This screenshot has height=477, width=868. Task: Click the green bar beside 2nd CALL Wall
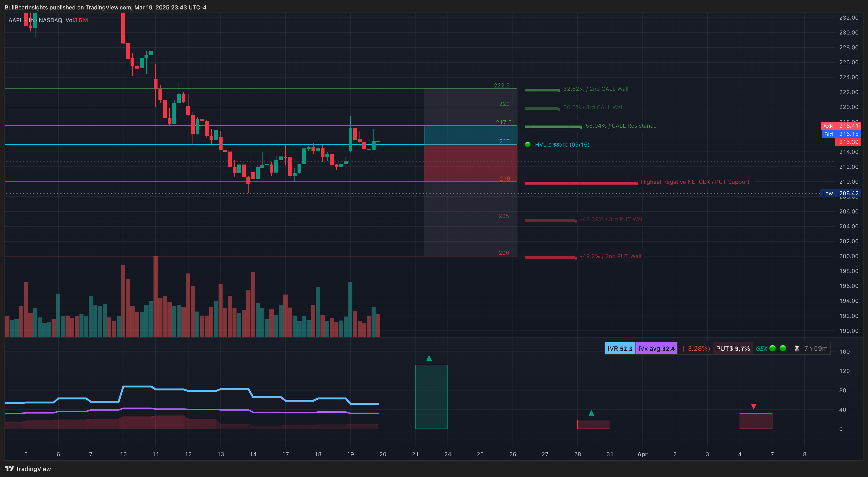click(542, 90)
